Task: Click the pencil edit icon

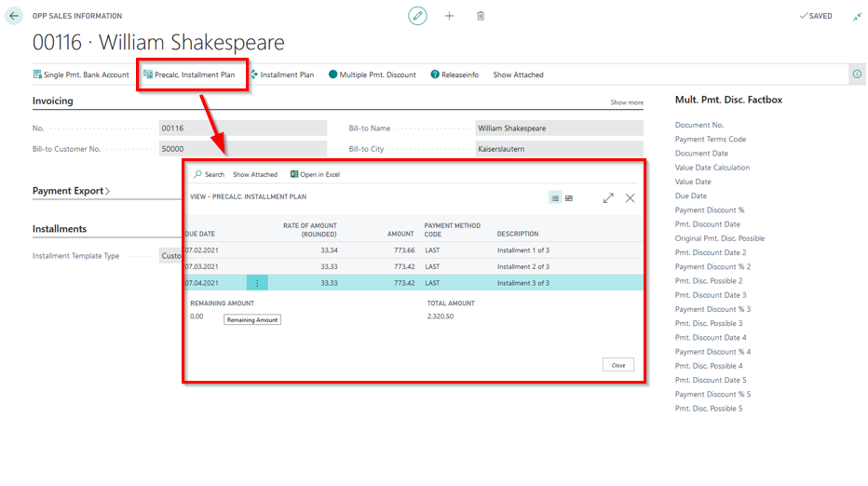Action: pos(418,16)
